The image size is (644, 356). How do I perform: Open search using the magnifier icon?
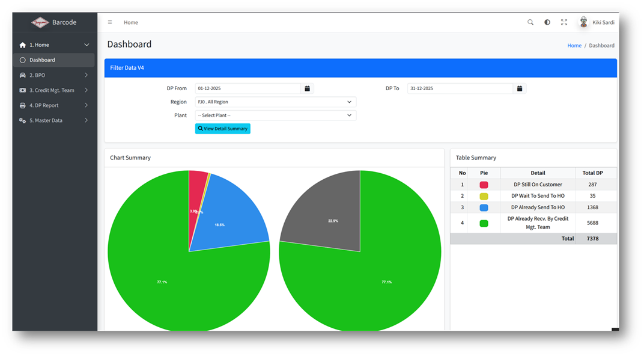(x=530, y=22)
